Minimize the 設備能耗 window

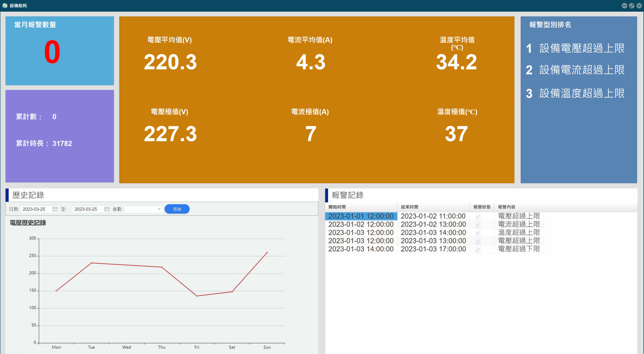[x=624, y=6]
